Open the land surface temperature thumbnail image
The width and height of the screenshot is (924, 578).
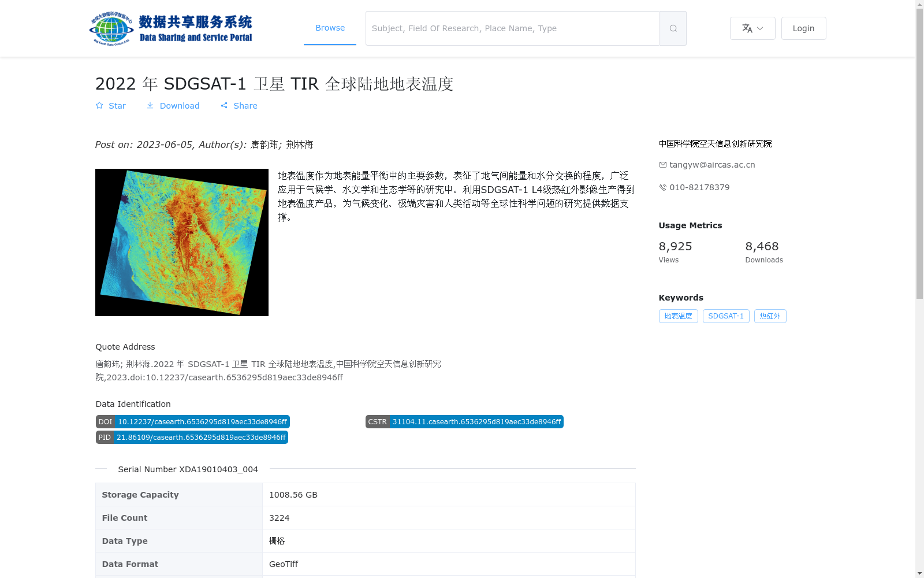coord(182,242)
